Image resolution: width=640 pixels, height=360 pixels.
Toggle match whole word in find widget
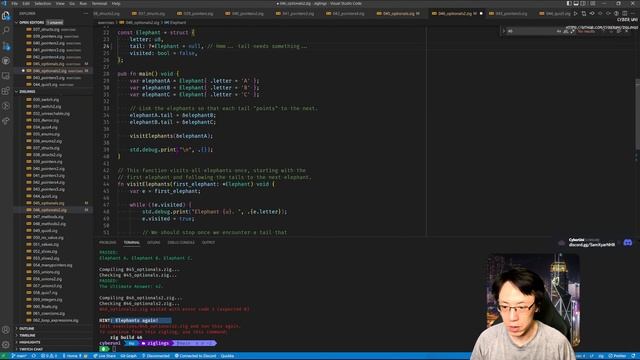pyautogui.click(x=566, y=31)
